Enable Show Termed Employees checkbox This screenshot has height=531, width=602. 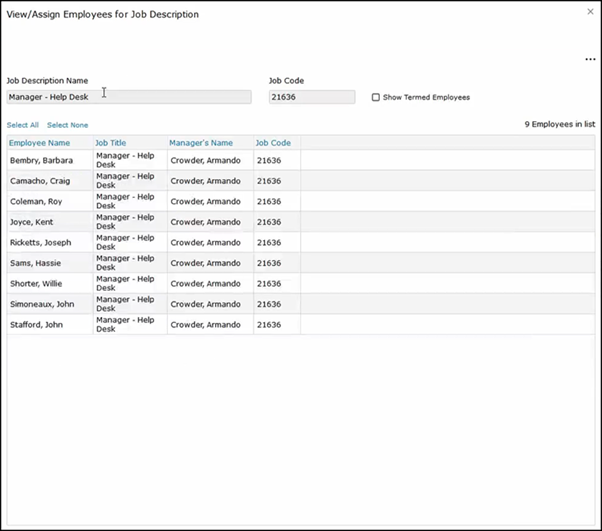[376, 97]
